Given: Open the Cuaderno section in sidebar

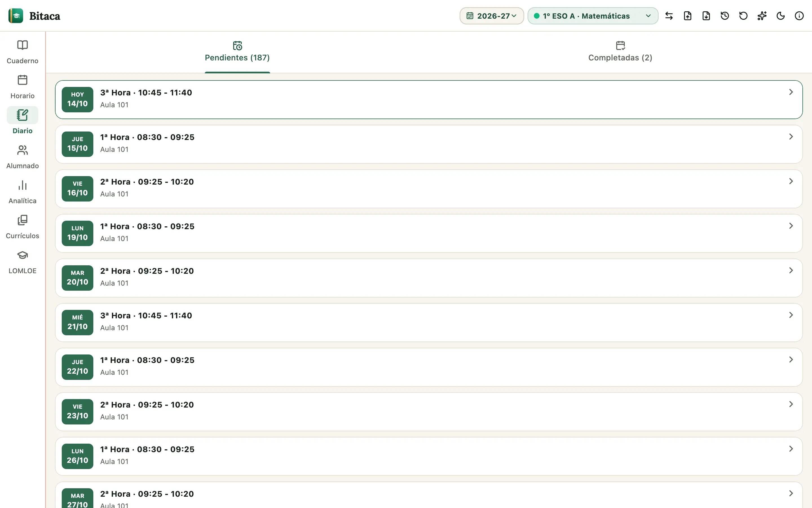Looking at the screenshot, I should pyautogui.click(x=23, y=52).
